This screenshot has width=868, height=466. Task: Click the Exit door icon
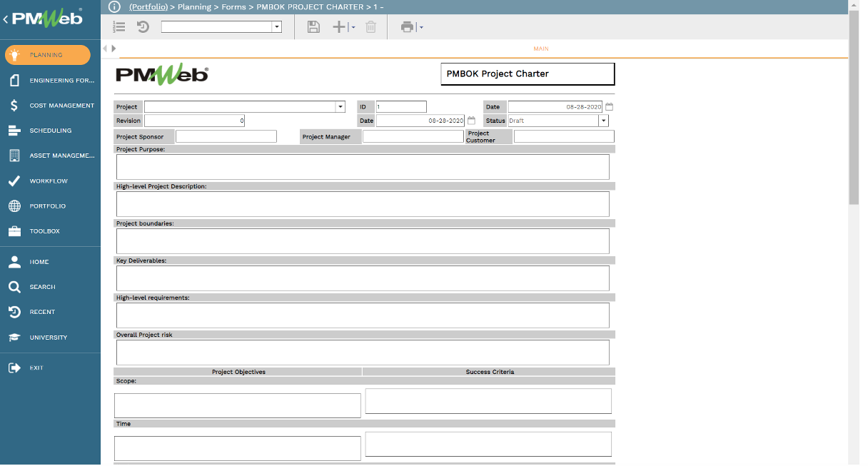click(14, 368)
